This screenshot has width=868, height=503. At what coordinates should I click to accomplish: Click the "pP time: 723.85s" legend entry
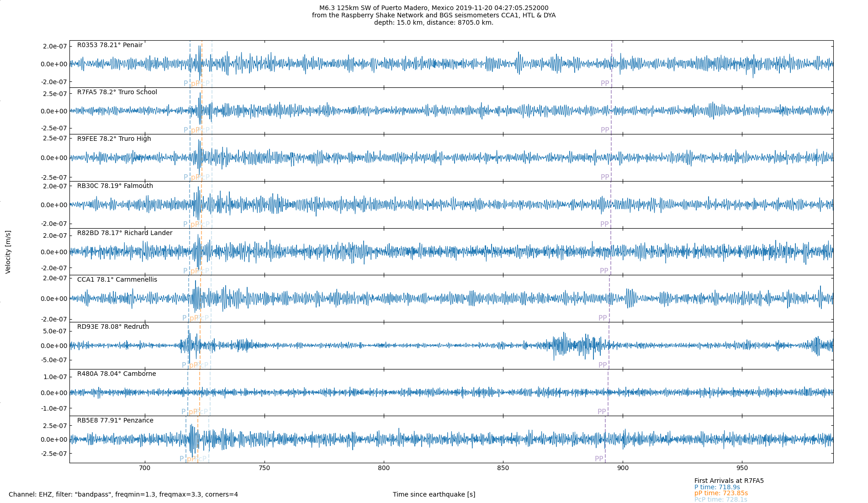tap(721, 493)
